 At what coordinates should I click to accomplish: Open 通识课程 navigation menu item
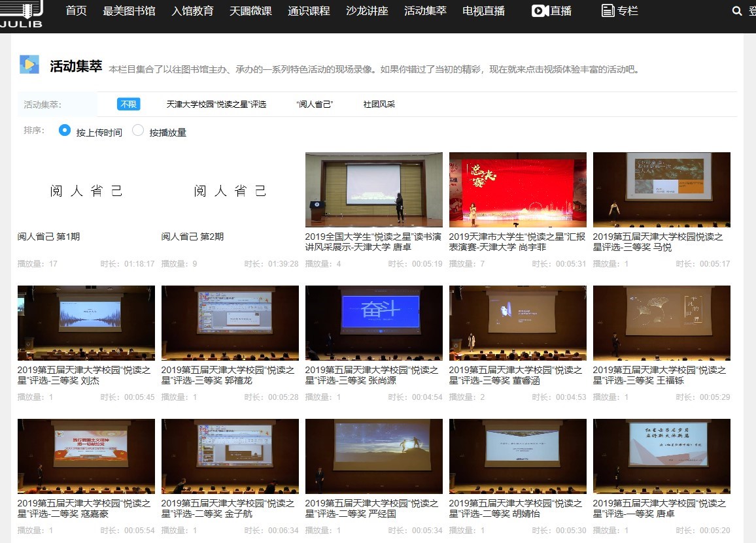[x=309, y=11]
